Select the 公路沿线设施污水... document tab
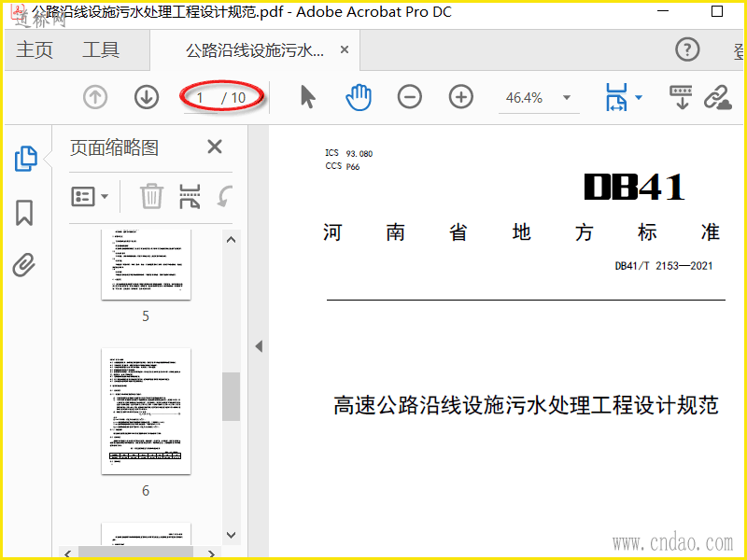 (x=255, y=50)
